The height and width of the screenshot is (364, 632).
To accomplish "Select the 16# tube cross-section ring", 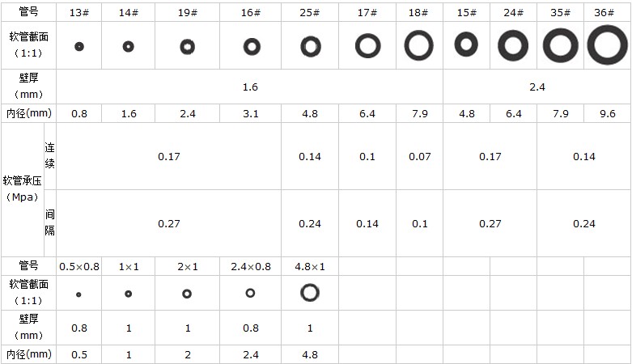I will coord(252,46).
